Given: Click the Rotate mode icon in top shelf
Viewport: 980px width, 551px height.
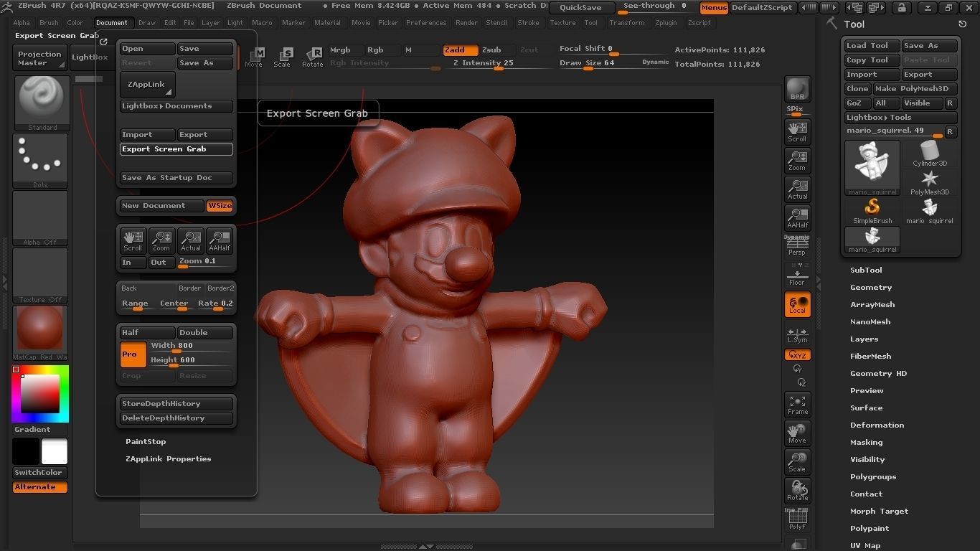Looking at the screenshot, I should click(313, 57).
